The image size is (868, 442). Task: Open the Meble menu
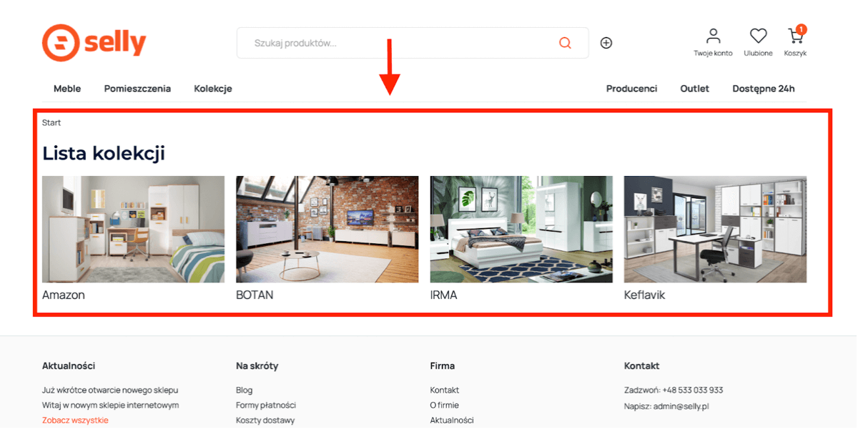pos(67,89)
